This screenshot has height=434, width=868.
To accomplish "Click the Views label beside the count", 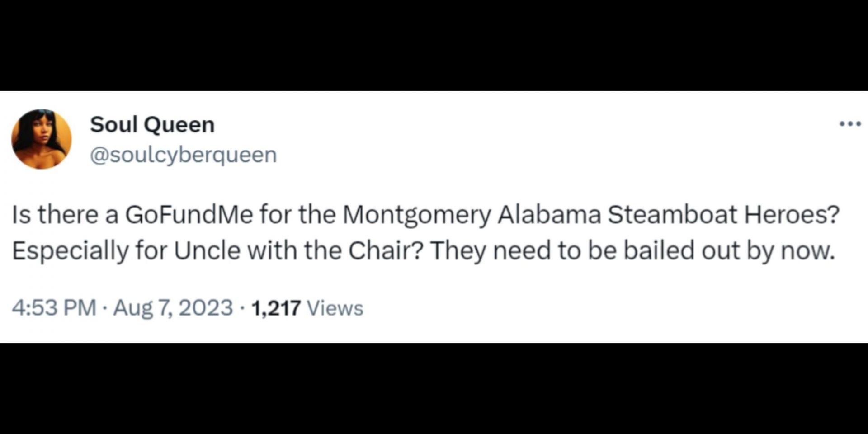I will pos(335,308).
